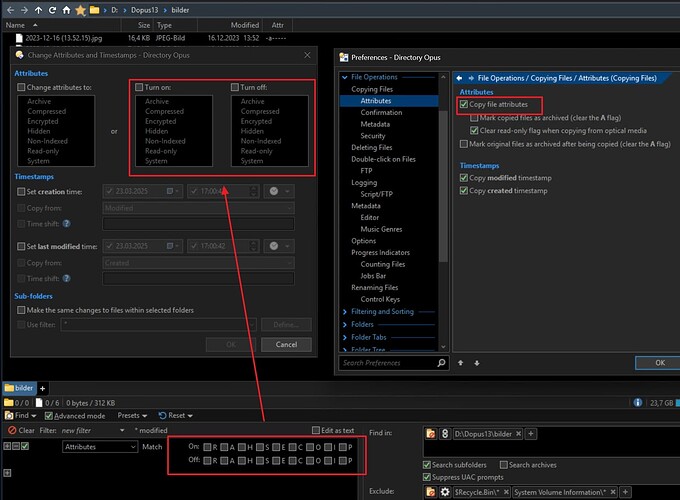
Task: Click the Search Preferences magnifier
Action: pyautogui.click(x=441, y=363)
